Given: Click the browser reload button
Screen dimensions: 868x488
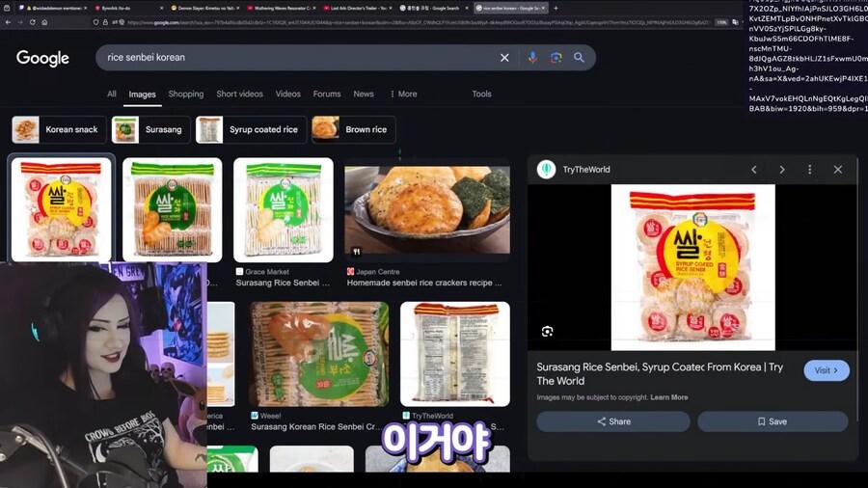Looking at the screenshot, I should point(35,22).
